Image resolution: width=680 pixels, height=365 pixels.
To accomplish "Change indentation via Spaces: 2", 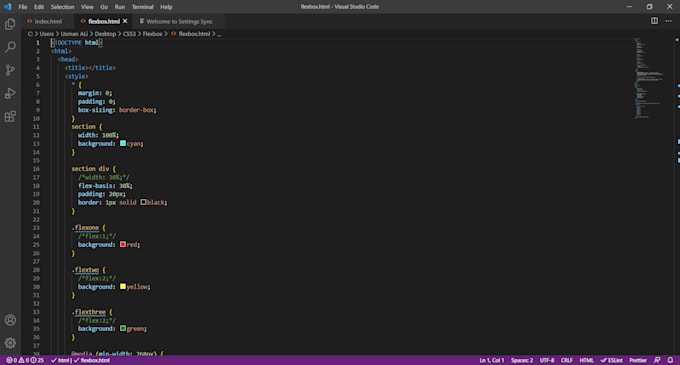I will click(522, 360).
